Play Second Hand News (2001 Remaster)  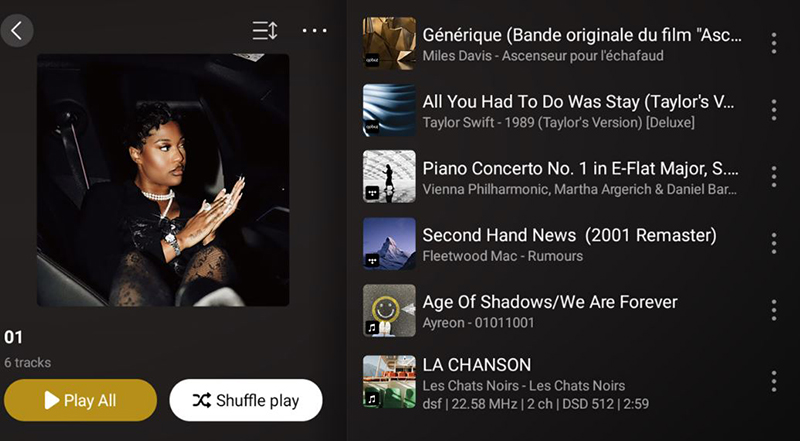coord(569,235)
